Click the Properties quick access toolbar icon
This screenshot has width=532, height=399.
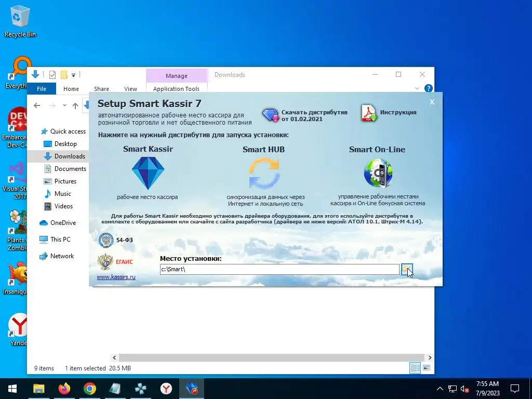tap(52, 74)
